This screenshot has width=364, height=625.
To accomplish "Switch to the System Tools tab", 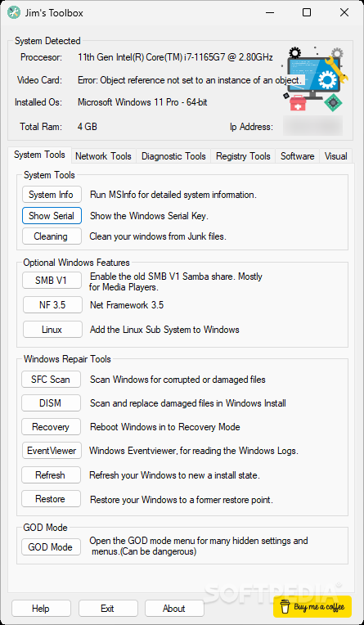I will [39, 155].
